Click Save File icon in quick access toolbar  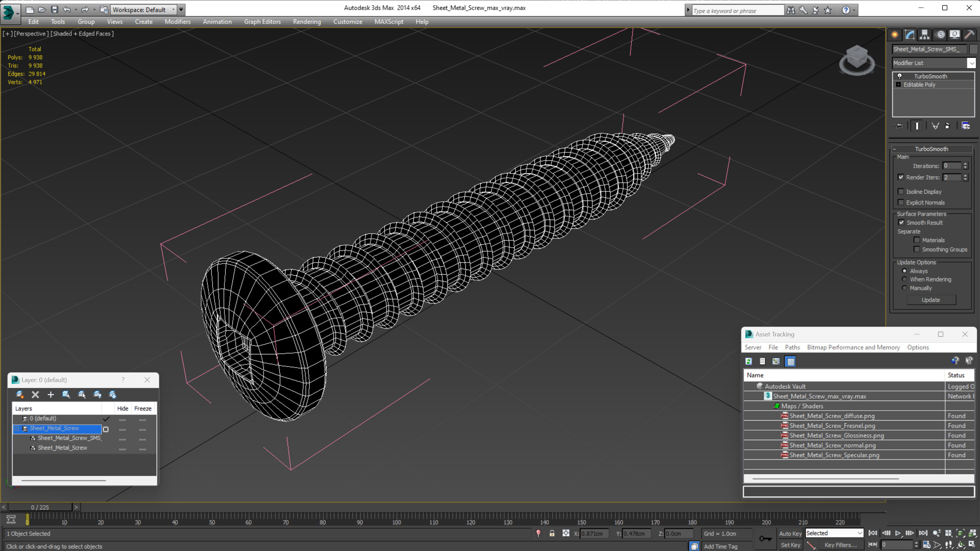click(54, 10)
